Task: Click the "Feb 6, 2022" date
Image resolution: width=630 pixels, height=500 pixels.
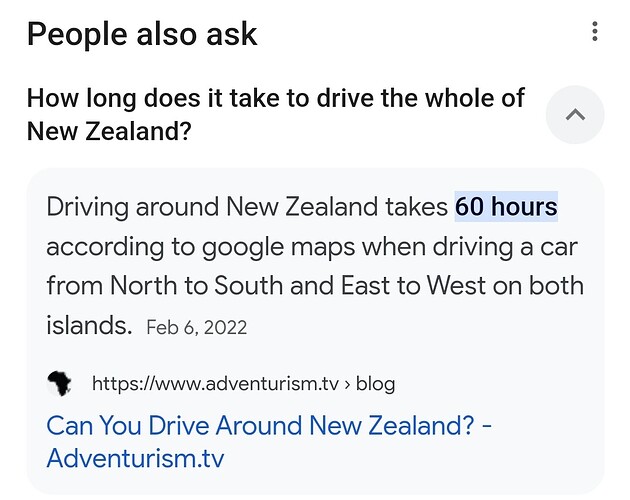Action: 196,327
